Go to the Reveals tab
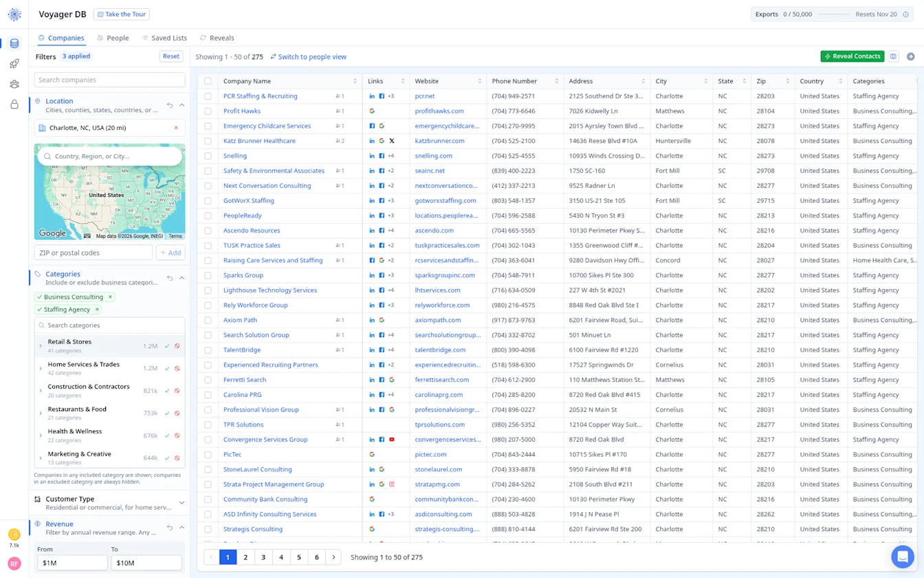This screenshot has height=578, width=924. [217, 38]
